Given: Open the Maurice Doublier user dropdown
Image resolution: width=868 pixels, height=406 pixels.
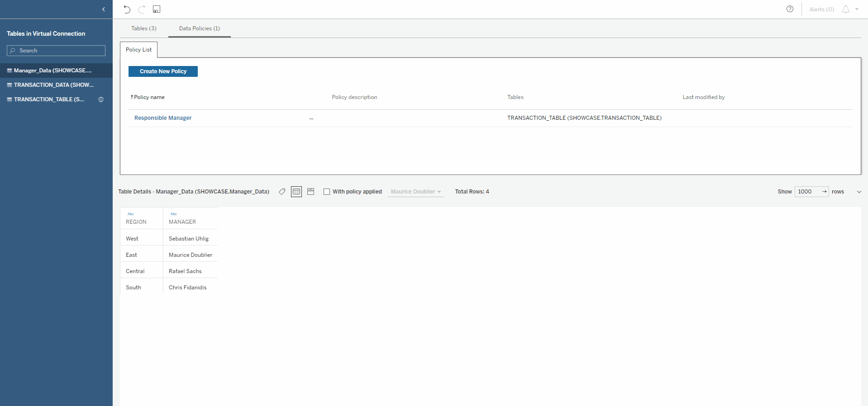Looking at the screenshot, I should pos(415,192).
